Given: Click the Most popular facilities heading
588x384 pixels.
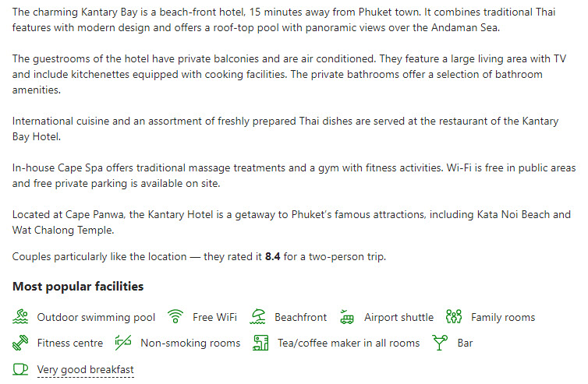Looking at the screenshot, I should click(78, 287).
